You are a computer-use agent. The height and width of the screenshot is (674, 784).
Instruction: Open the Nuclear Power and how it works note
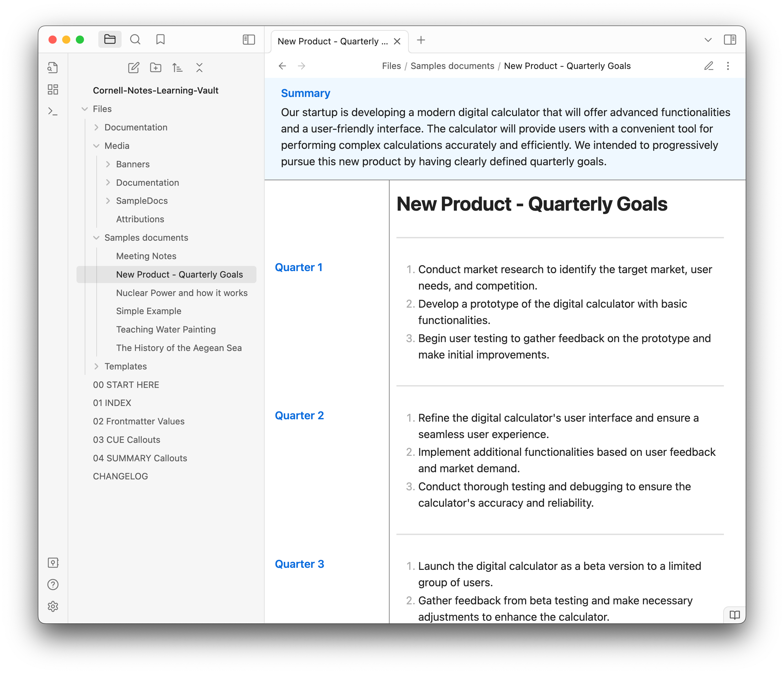point(182,293)
